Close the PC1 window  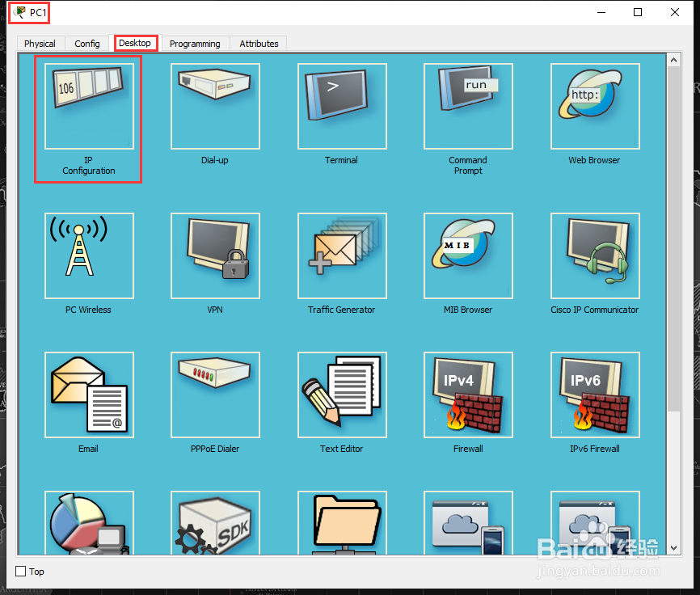675,12
